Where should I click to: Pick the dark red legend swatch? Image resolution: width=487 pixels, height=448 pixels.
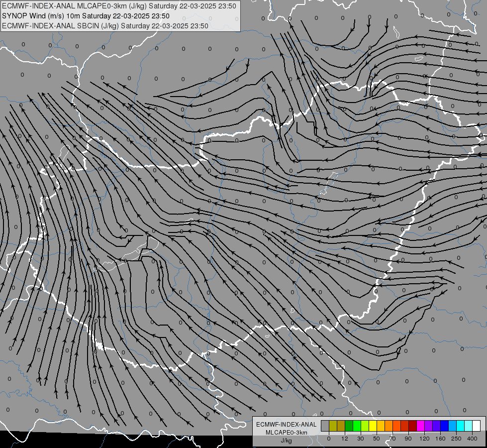pyautogui.click(x=412, y=426)
